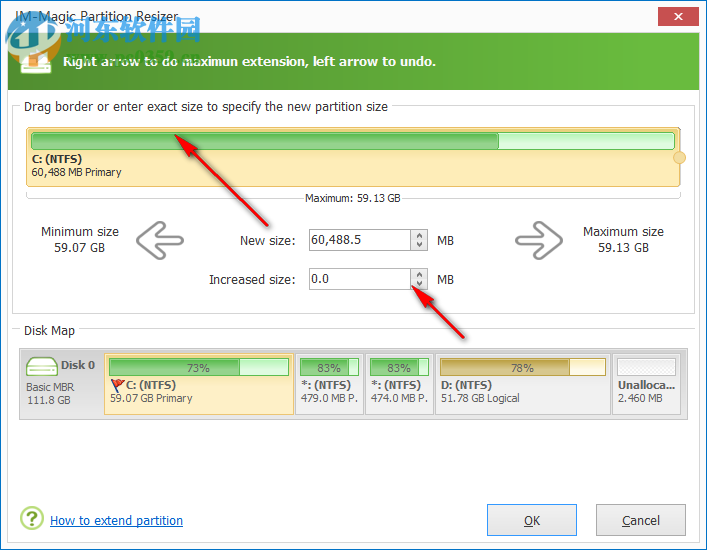Click the Basic MBR 111.8 GB disk info

pyautogui.click(x=50, y=394)
